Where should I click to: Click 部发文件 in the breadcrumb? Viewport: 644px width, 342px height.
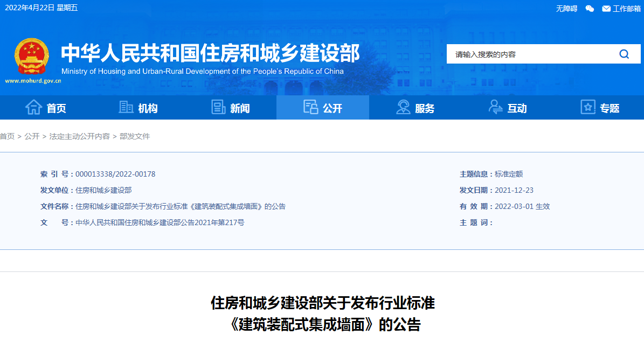pos(135,136)
